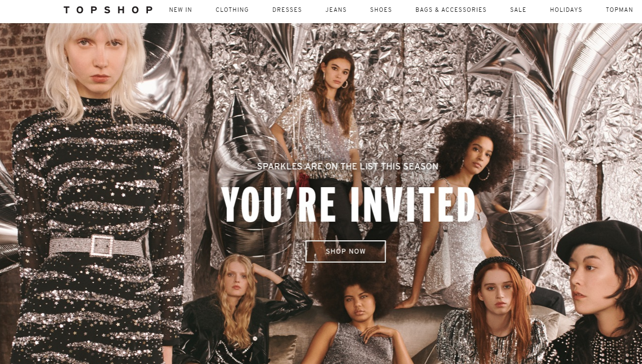Click the Sparkles are on the list tagline
Screen dimensions: 642x364
click(348, 166)
